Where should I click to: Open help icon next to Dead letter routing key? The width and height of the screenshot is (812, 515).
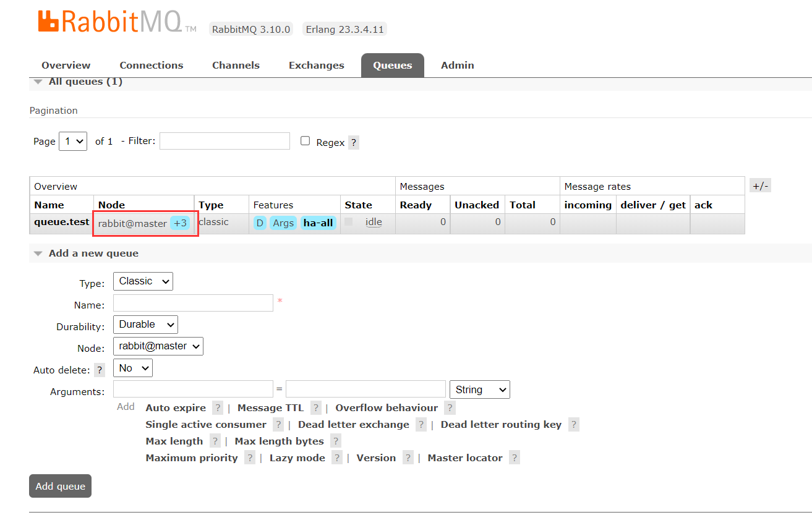[574, 425]
